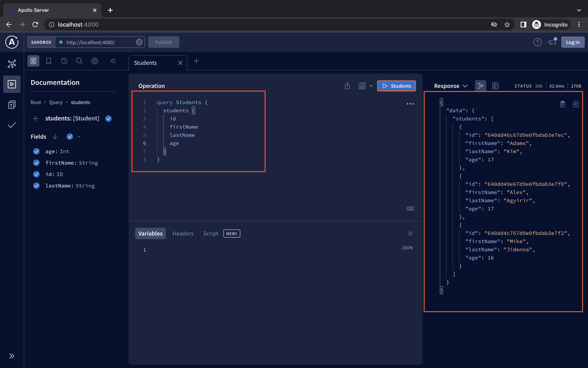The width and height of the screenshot is (588, 368).
Task: Toggle the firstName: String field checkbox
Action: coord(37,163)
